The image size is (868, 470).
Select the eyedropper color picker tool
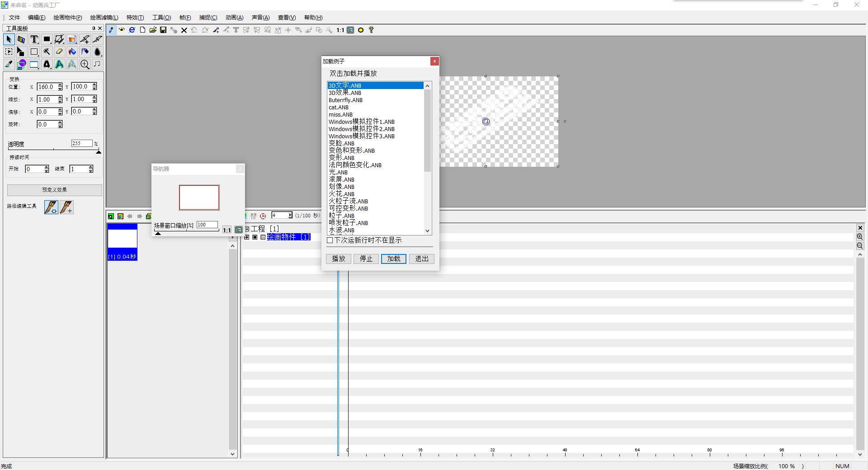(9, 64)
